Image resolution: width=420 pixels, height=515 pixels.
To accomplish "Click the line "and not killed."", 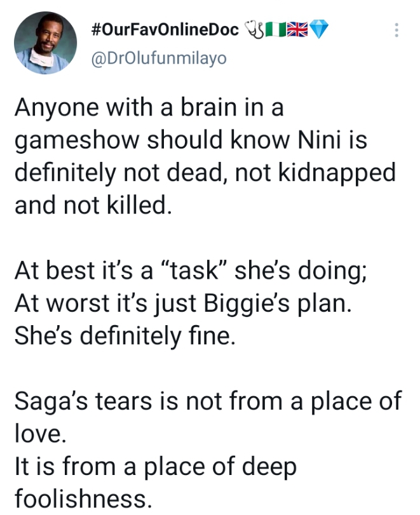I will [x=93, y=205].
